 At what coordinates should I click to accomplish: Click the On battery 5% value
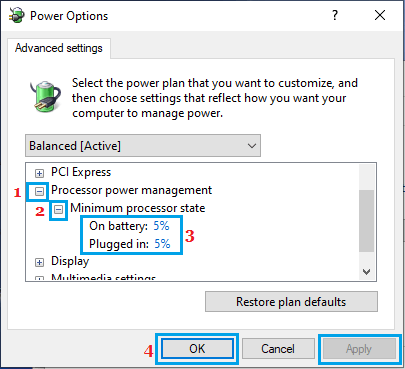161,226
